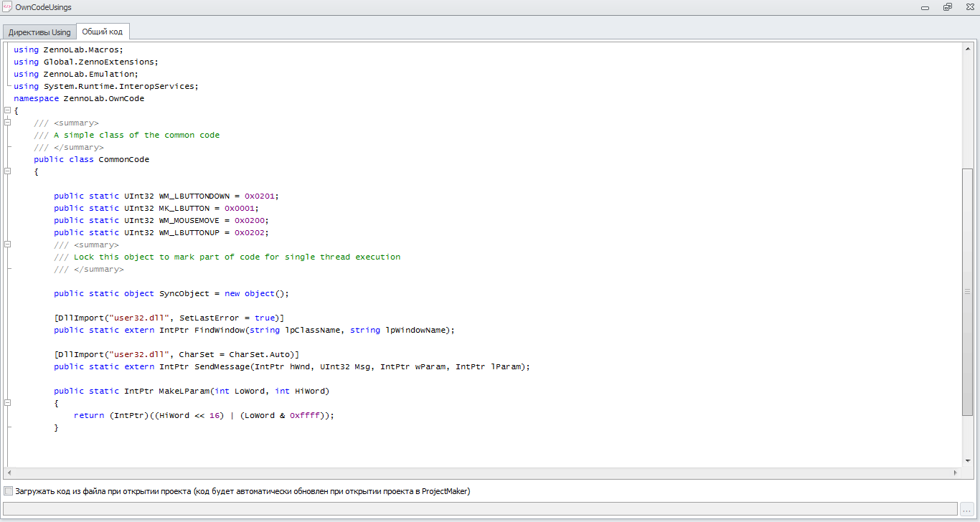Click the WM_LBUTTONDOWN = 0x0201 line
Image resolution: width=980 pixels, height=522 pixels.
166,196
